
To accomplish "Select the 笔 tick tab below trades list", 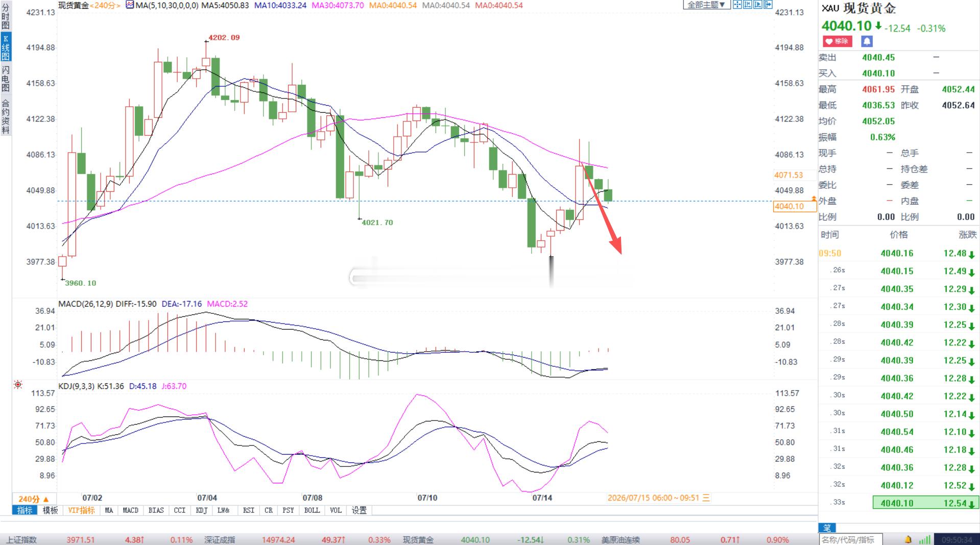I will click(827, 528).
